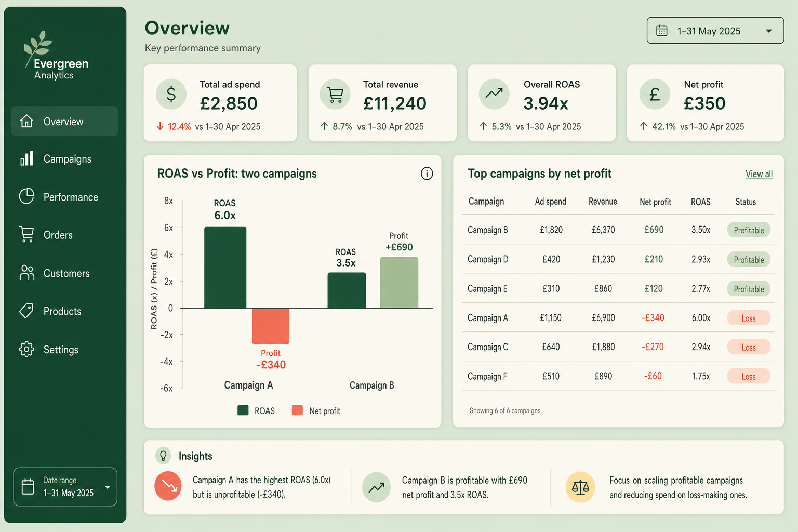Sort by the ROAS column header

700,202
